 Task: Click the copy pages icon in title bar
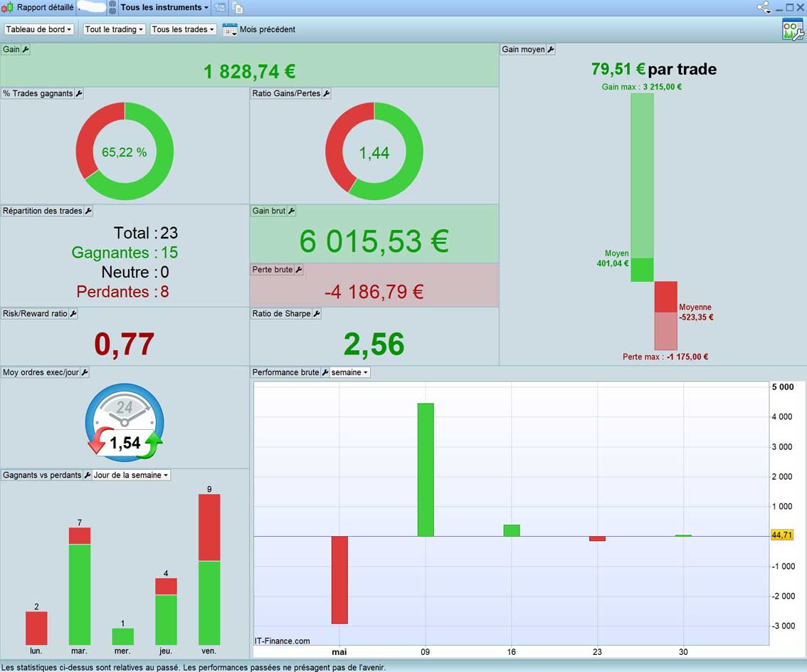pyautogui.click(x=237, y=7)
